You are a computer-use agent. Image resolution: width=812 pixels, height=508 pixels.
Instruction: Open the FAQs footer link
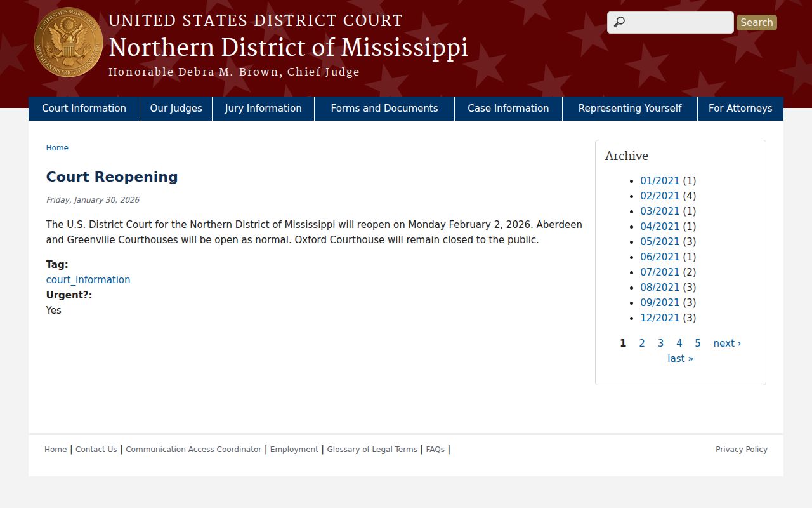[435, 450]
